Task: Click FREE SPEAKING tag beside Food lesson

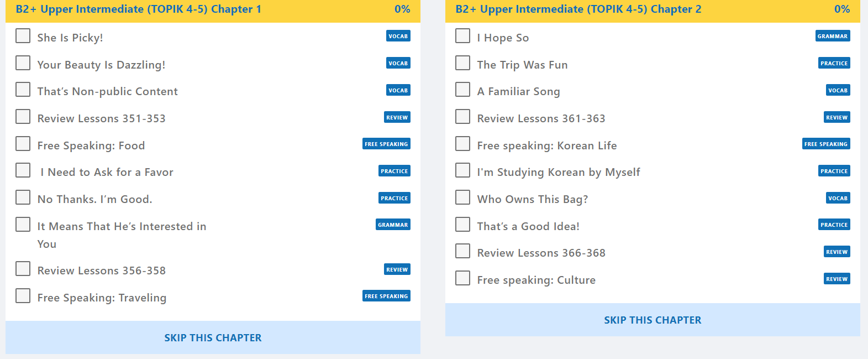Action: 387,144
